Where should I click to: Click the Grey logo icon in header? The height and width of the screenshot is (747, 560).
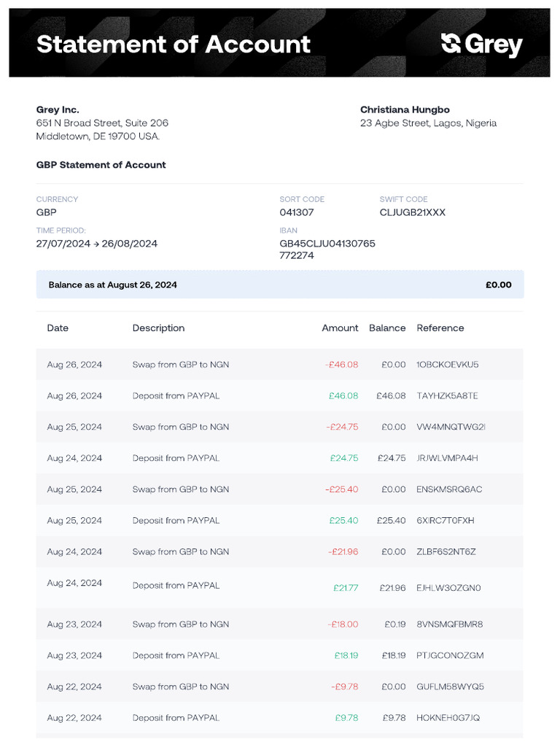(x=451, y=44)
